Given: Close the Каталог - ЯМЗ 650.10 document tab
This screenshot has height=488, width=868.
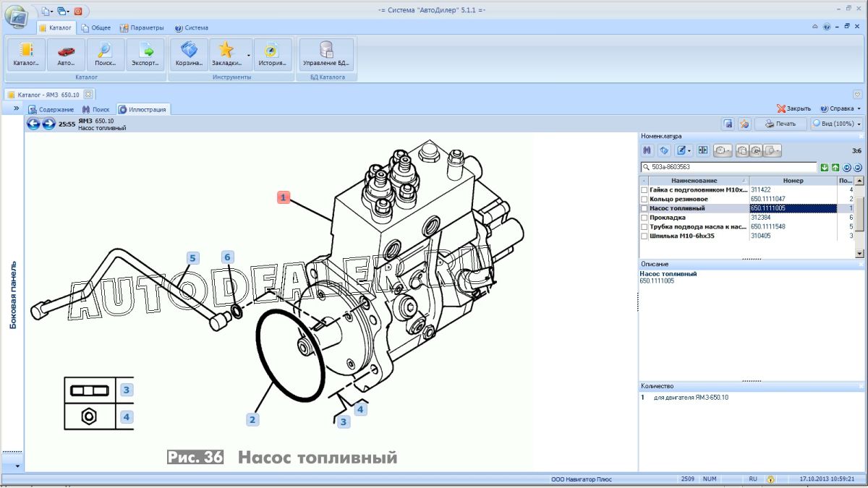Looking at the screenshot, I should tap(88, 95).
